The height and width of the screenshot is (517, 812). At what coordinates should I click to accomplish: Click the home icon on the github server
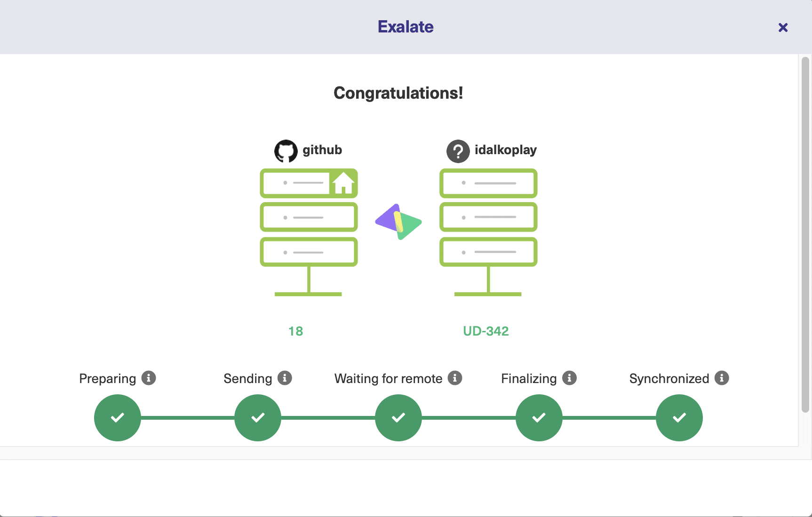click(x=343, y=183)
